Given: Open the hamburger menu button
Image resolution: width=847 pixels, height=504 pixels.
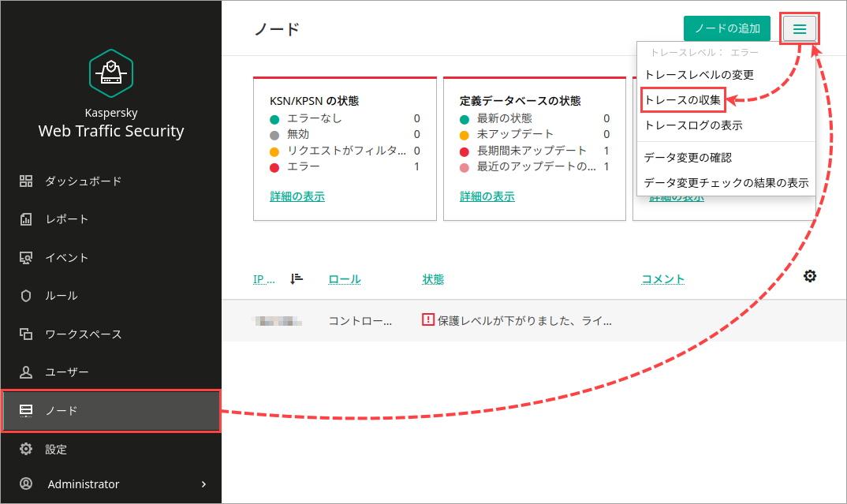Looking at the screenshot, I should tap(800, 29).
